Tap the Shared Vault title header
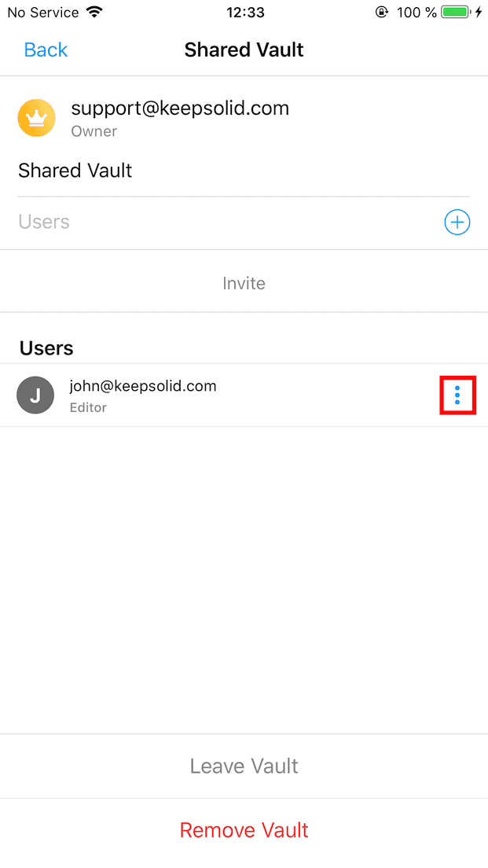Screen dimensions: 488x868 (244, 50)
